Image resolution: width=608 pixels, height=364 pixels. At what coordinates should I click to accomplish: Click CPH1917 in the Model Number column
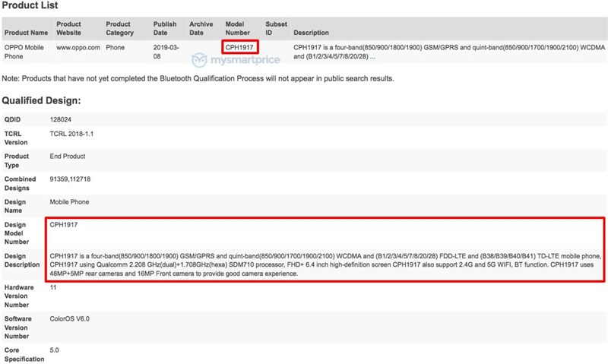(239, 47)
